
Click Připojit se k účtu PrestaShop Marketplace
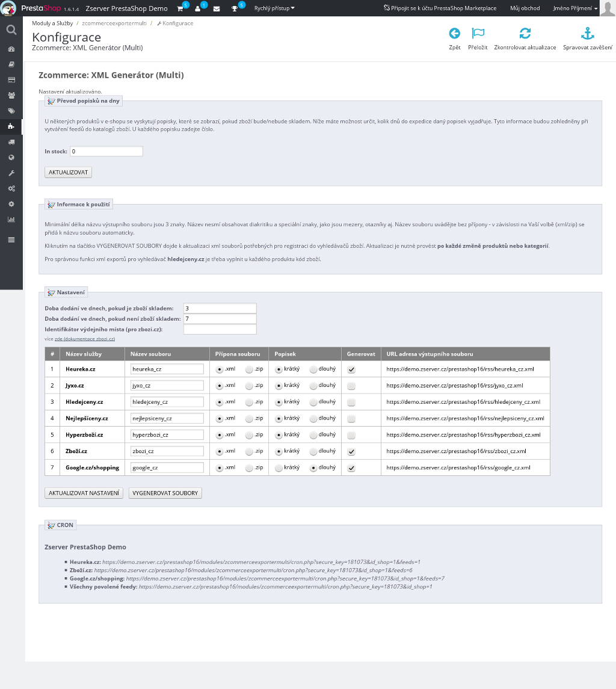[x=440, y=8]
